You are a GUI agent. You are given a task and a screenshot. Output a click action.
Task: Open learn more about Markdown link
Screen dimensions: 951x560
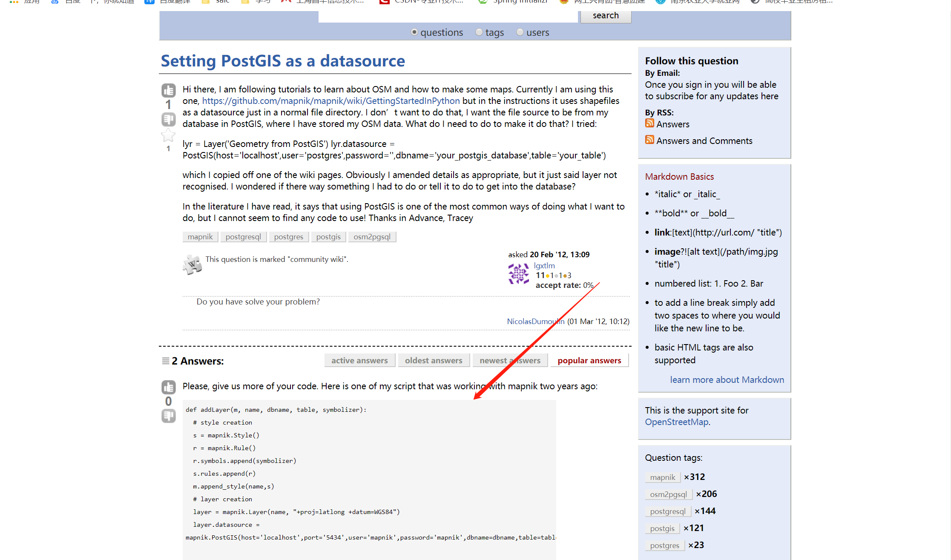(x=727, y=379)
